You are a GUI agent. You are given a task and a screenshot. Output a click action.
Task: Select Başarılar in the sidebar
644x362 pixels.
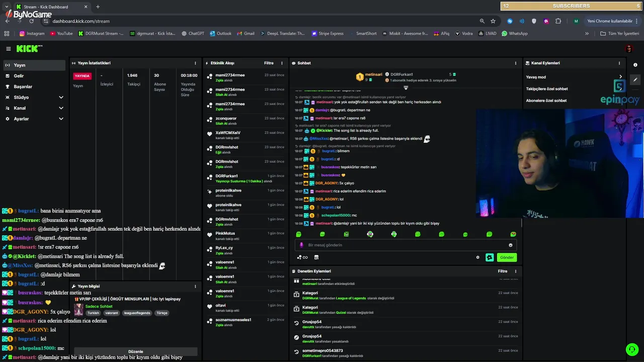click(x=34, y=87)
